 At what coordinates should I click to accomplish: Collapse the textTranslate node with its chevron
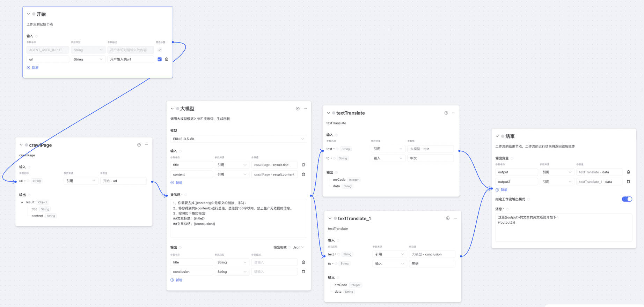[x=328, y=113]
